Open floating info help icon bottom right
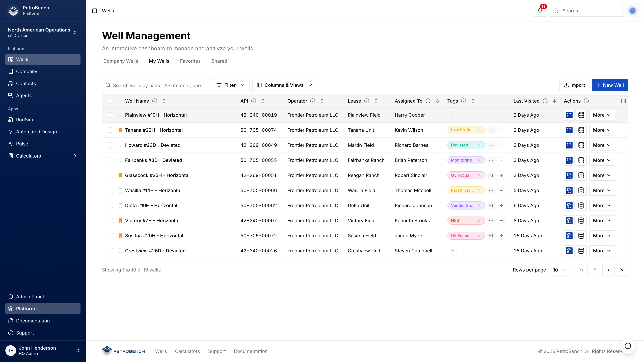644x362 pixels. tap(628, 346)
